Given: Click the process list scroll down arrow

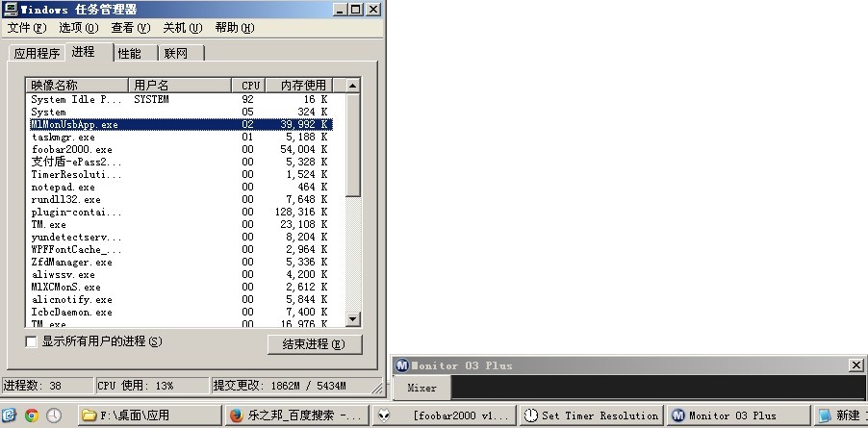Looking at the screenshot, I should click(x=353, y=319).
